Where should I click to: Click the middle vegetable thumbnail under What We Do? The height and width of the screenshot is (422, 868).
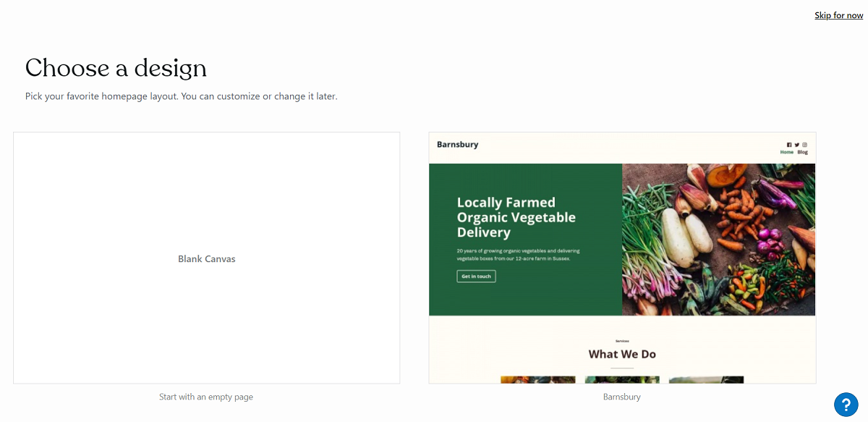tap(622, 379)
